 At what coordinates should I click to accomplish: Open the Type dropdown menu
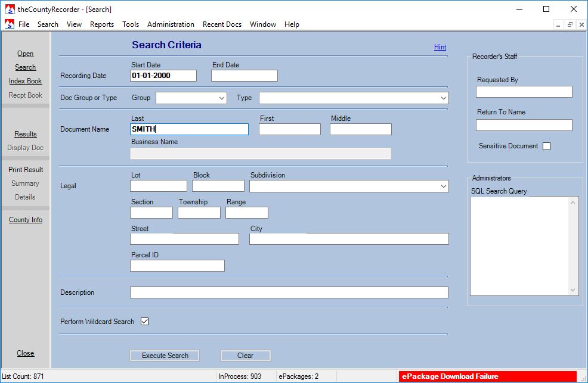point(443,98)
